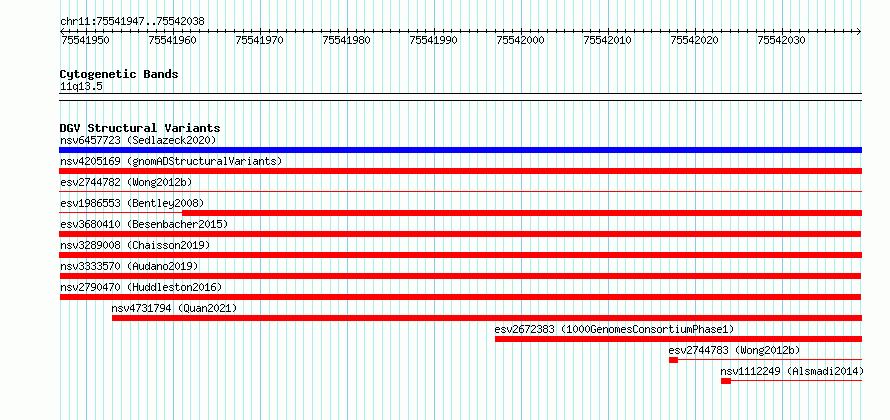Open esv2744782 (Wong2012b) variant label
Screen dimensions: 890x420
tap(126, 182)
